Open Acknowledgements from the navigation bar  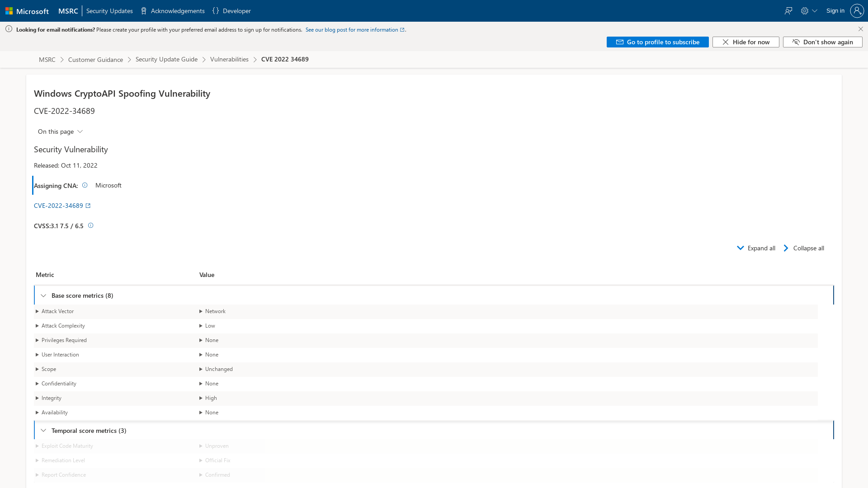point(177,10)
